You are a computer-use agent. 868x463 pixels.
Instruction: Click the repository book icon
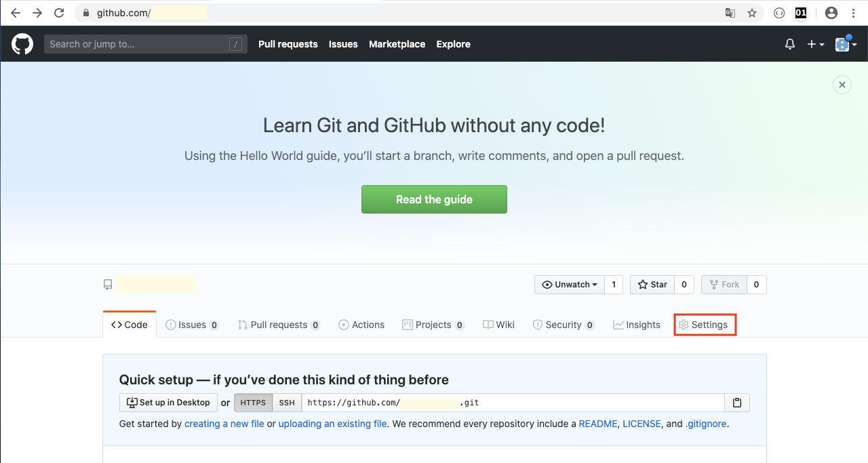click(108, 285)
